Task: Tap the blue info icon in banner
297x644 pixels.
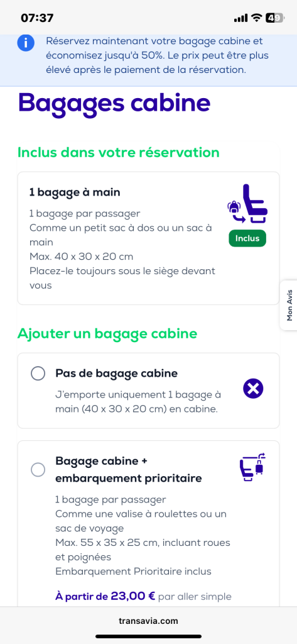Action: click(26, 43)
